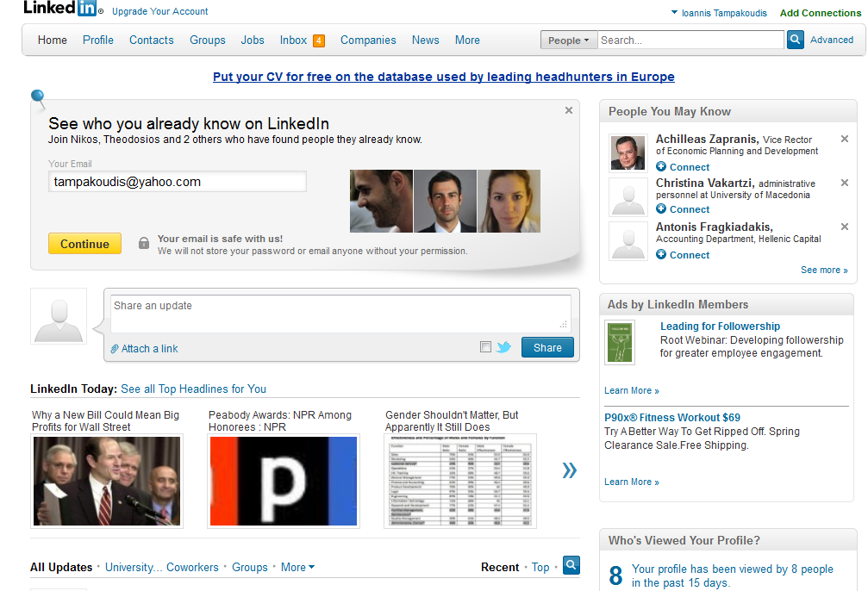Screen dimensions: 868x591
Task: Open 'Your profile has been viewed by 8 people'
Action: 733,575
